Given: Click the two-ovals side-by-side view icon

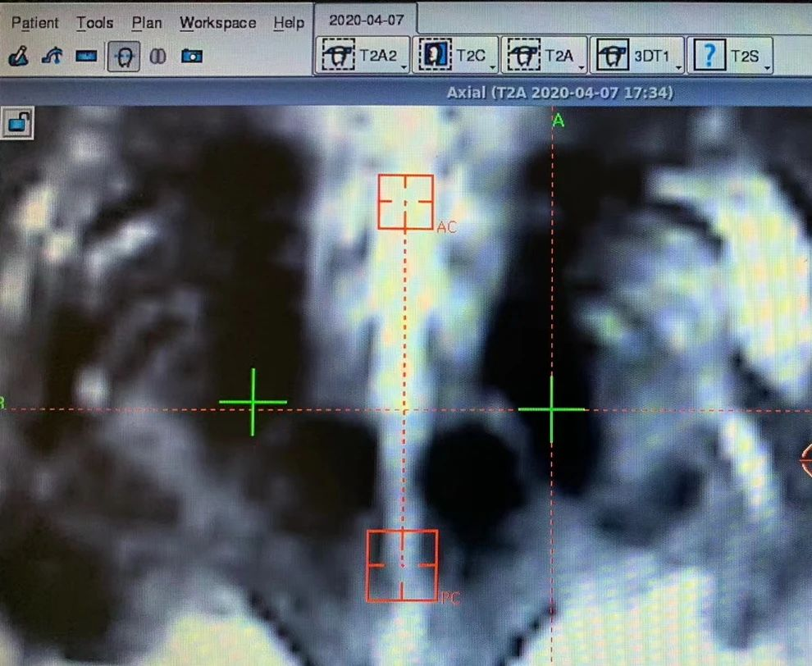Looking at the screenshot, I should click(157, 56).
